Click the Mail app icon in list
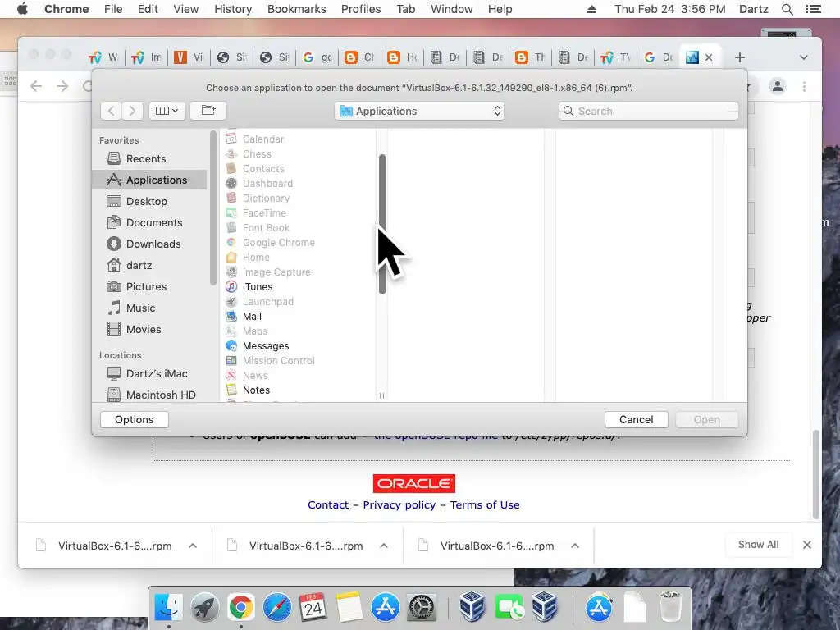This screenshot has width=840, height=630. (231, 317)
